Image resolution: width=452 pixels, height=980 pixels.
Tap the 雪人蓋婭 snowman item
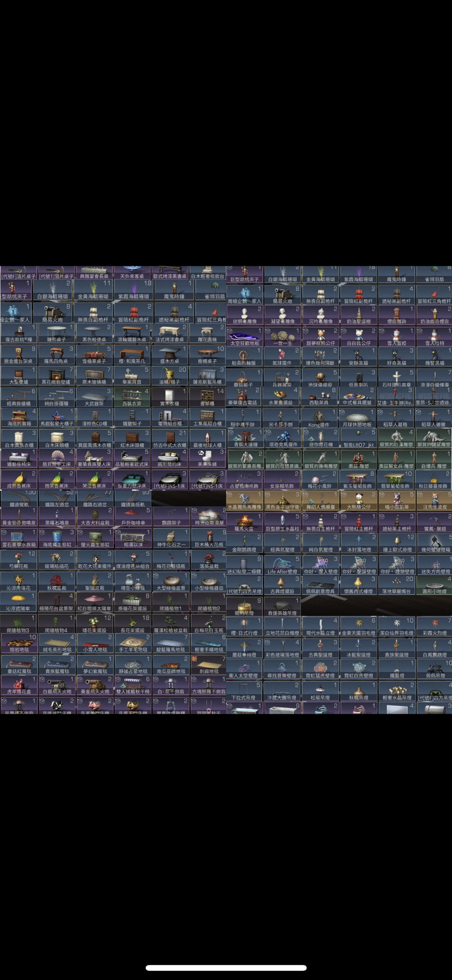tap(396, 338)
